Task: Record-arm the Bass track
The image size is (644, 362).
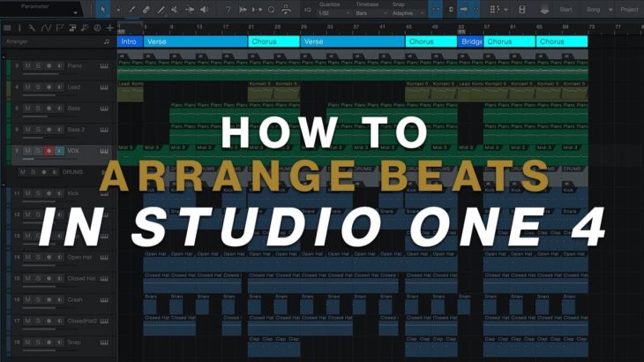Action: coord(49,109)
